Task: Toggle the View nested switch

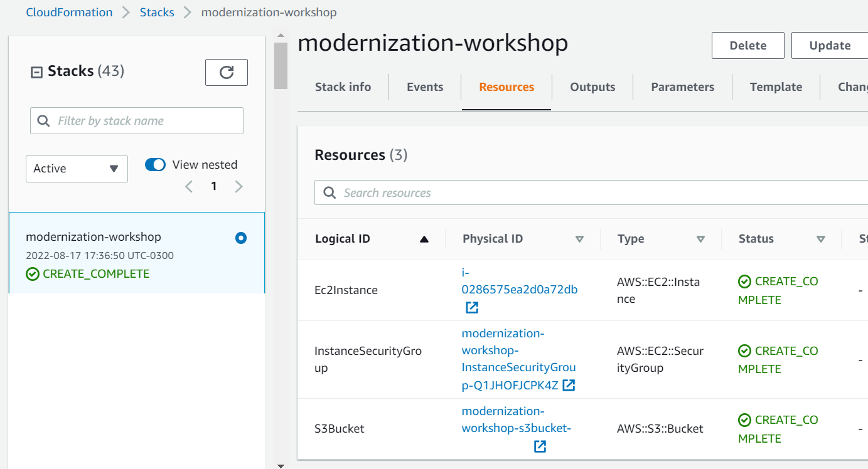Action: pyautogui.click(x=155, y=164)
